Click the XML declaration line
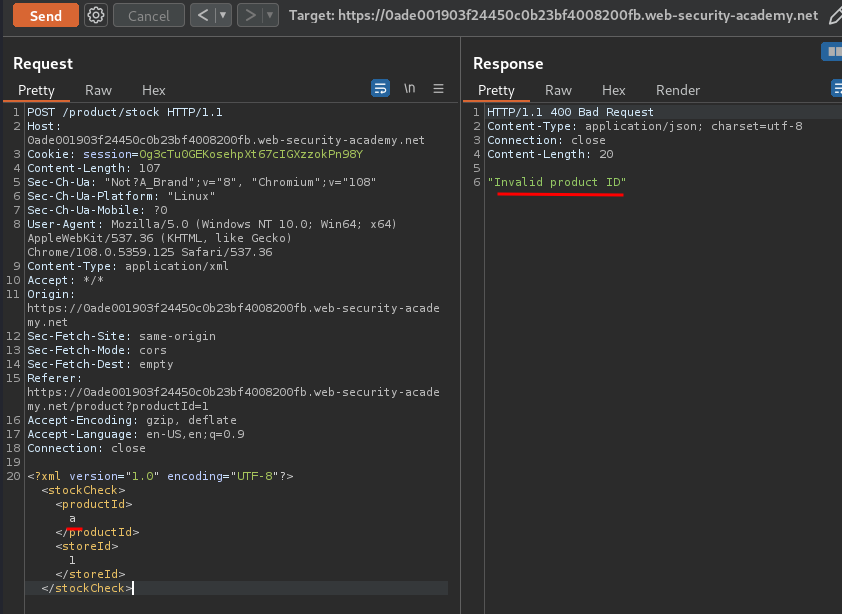Screen dimensions: 842x614 point(160,476)
